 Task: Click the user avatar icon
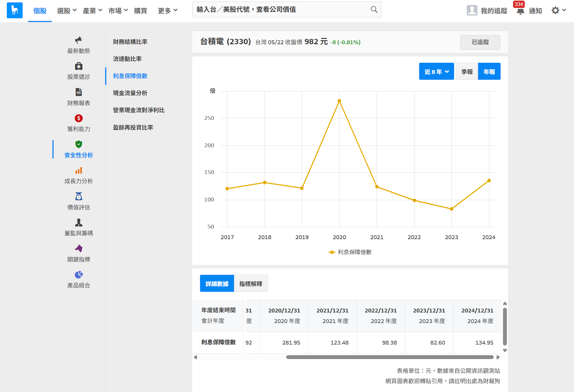click(x=472, y=10)
